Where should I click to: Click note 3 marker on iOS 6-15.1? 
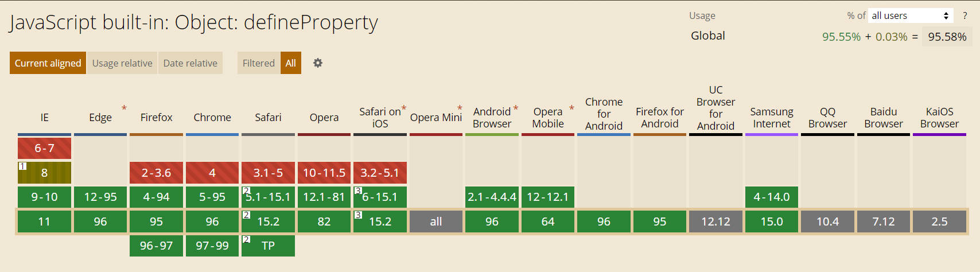pos(358,191)
